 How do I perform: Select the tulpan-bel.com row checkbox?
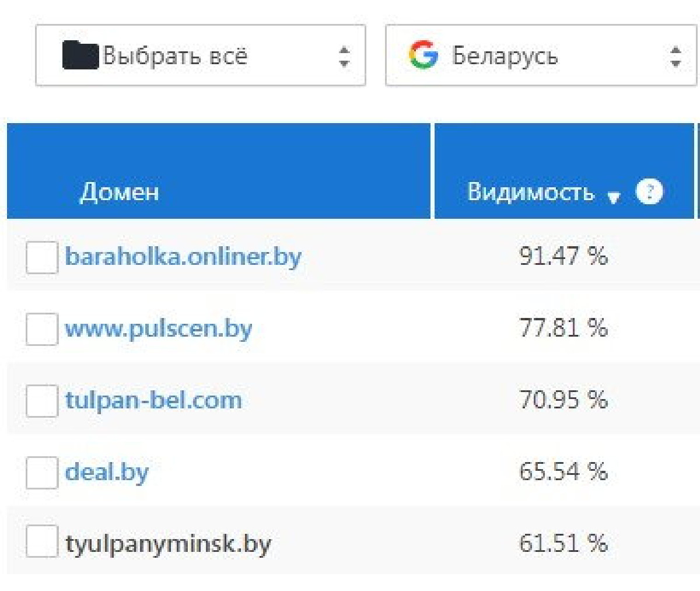[42, 401]
